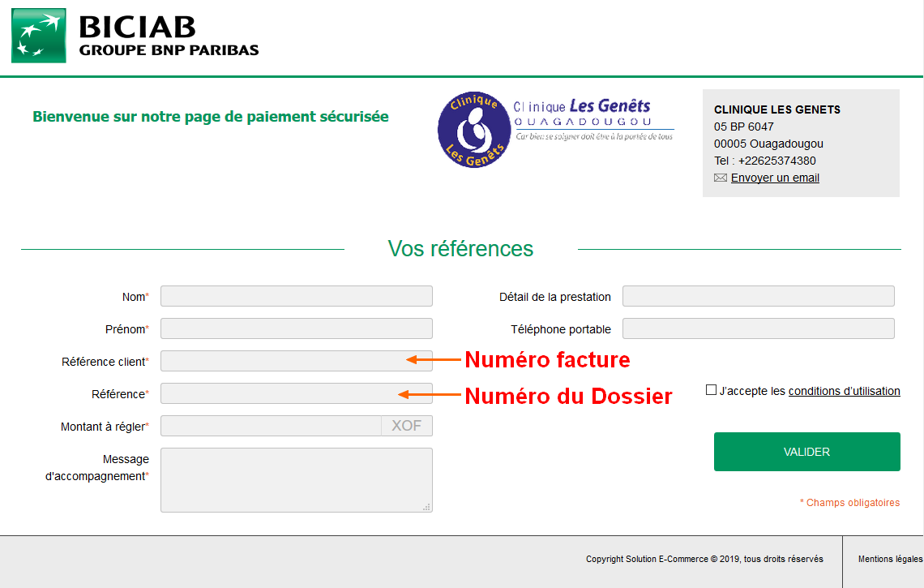The width and height of the screenshot is (924, 588).
Task: Open the Mentions légales page
Action: tap(889, 559)
